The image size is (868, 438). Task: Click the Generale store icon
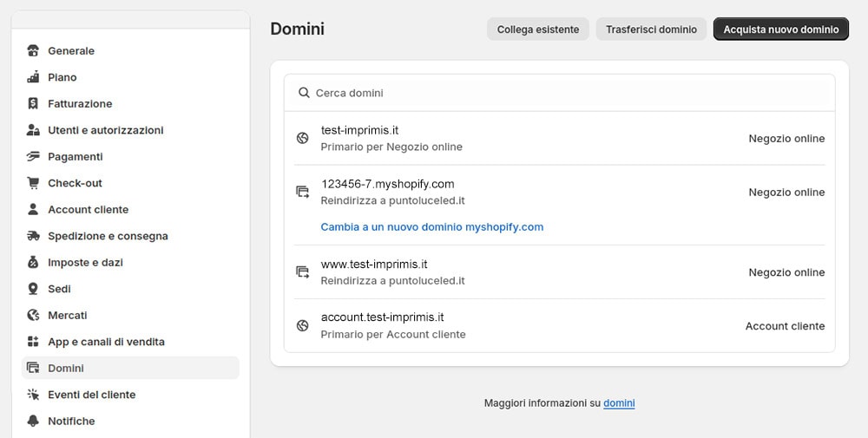(33, 51)
